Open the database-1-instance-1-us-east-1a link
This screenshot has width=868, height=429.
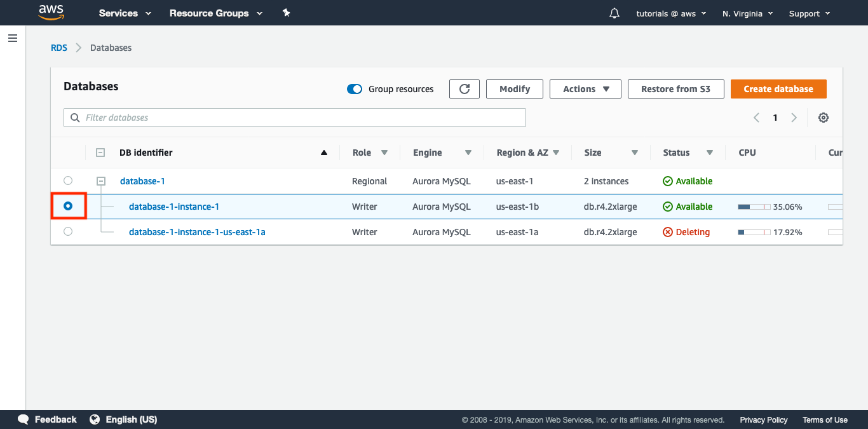[x=197, y=232]
